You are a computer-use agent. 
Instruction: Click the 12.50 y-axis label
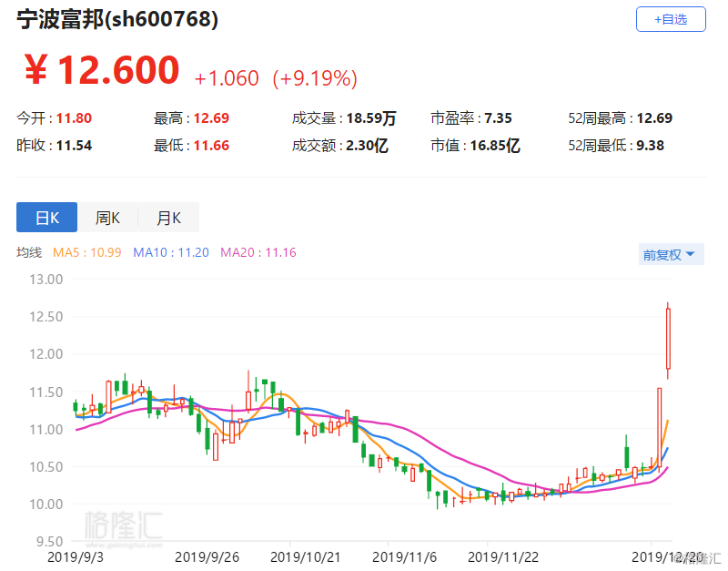click(46, 317)
